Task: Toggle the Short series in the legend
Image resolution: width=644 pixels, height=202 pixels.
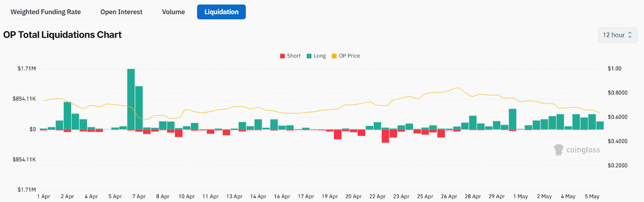Action: point(294,56)
